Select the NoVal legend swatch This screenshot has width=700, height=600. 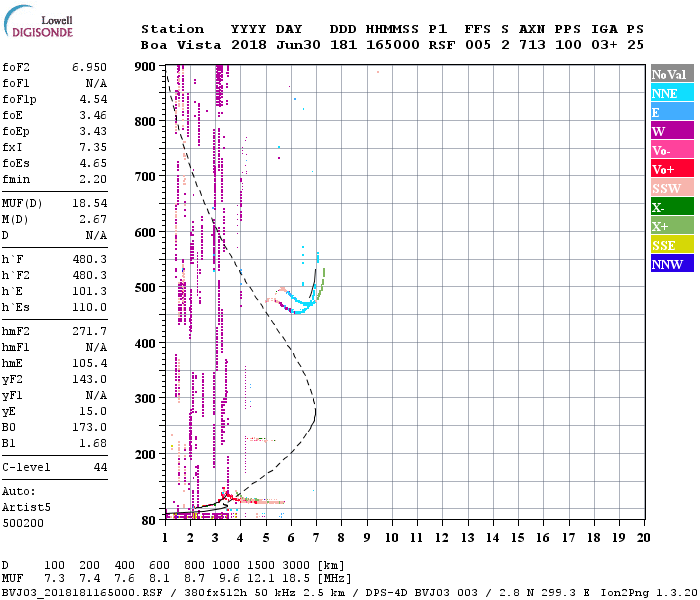tap(672, 74)
